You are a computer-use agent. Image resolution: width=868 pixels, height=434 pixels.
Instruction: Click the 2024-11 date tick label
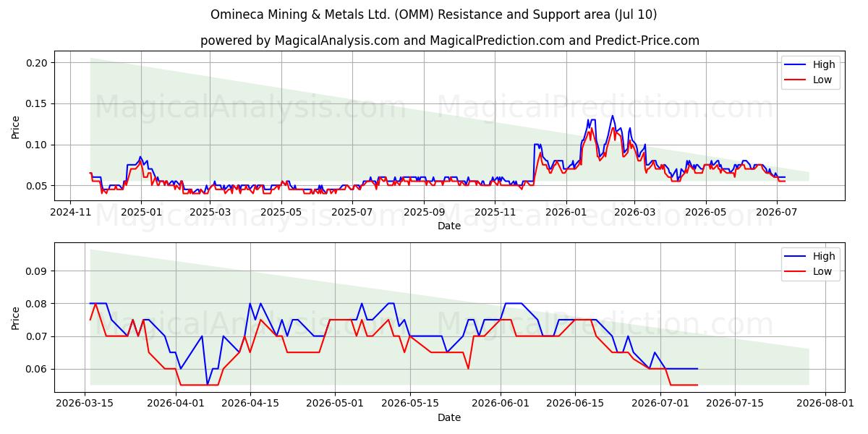tap(69, 212)
